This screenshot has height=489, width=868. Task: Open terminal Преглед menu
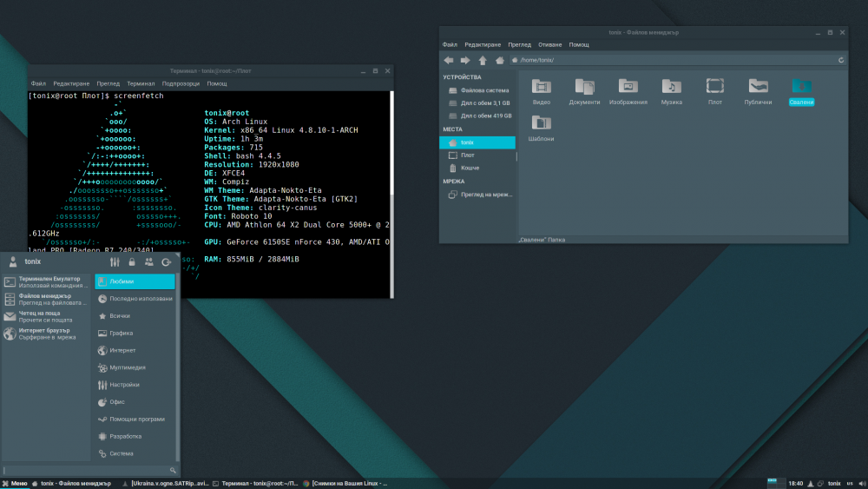point(108,83)
